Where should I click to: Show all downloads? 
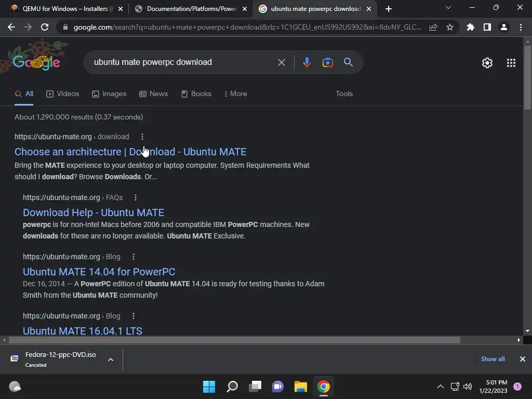pos(493,359)
